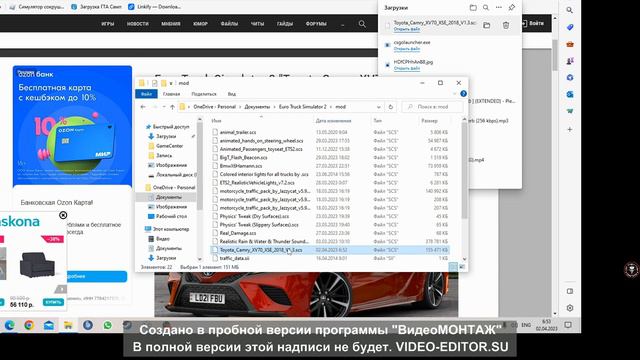
Task: Open the ЧИТЫ section on the website
Action: [257, 24]
